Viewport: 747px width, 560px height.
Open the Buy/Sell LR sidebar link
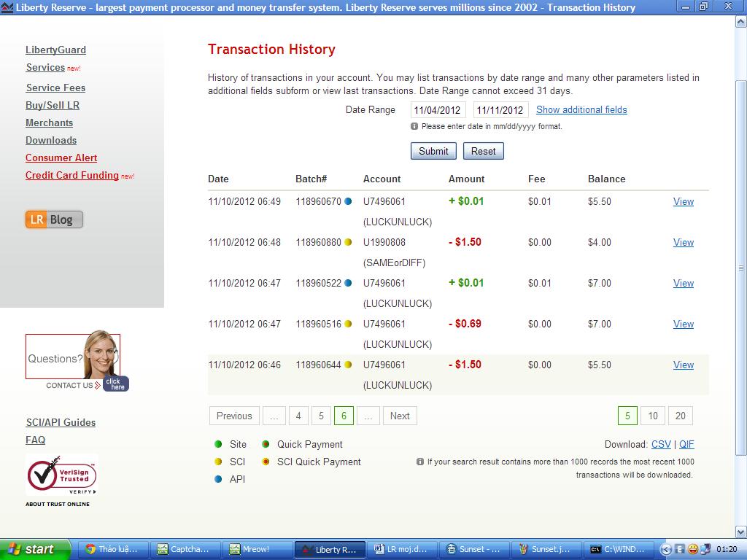(53, 105)
